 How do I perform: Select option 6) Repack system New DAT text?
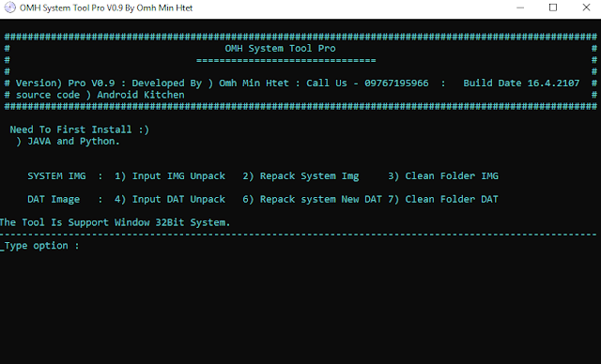pyautogui.click(x=312, y=200)
